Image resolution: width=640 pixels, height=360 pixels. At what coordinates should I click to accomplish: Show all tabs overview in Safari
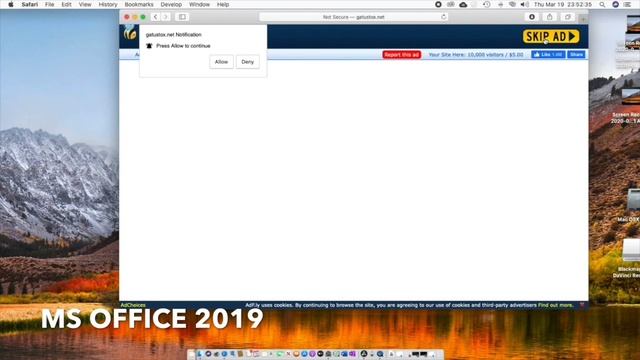(x=567, y=17)
